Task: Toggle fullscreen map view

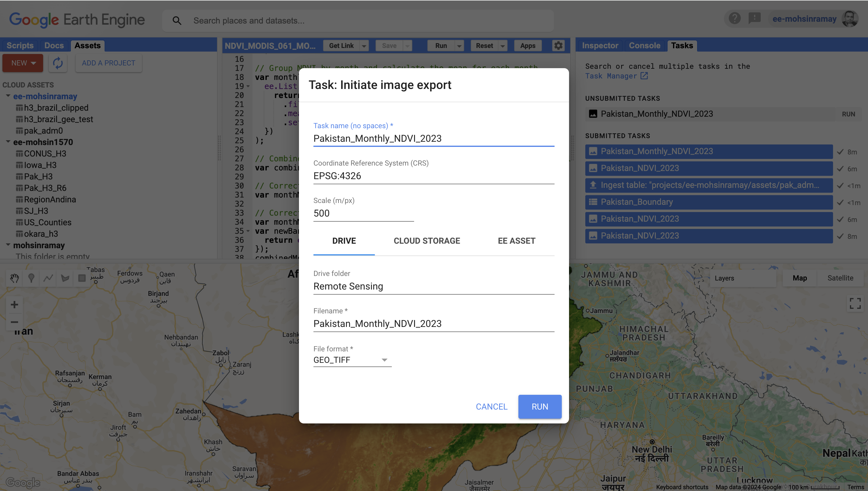Action: (855, 303)
